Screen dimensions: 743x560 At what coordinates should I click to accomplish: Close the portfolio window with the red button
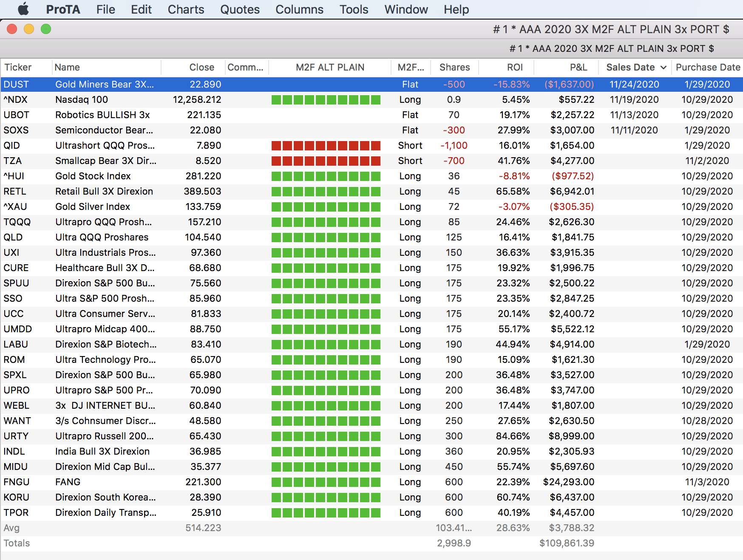tap(12, 29)
